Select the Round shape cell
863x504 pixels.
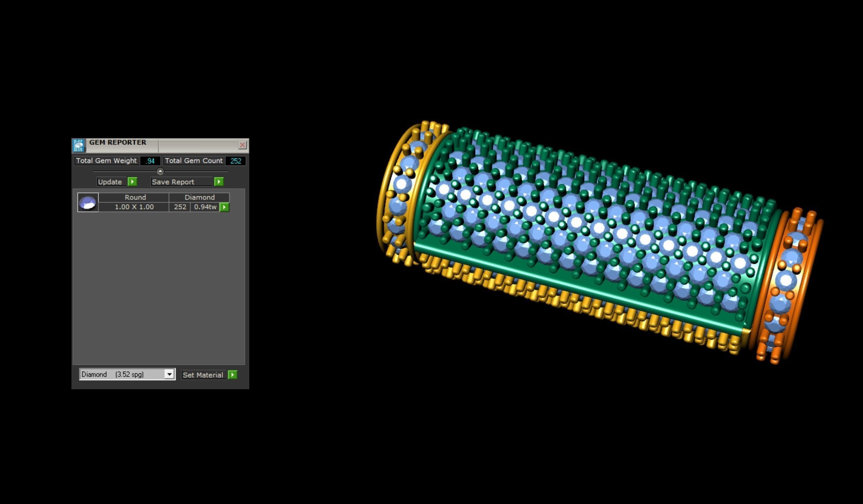[135, 197]
